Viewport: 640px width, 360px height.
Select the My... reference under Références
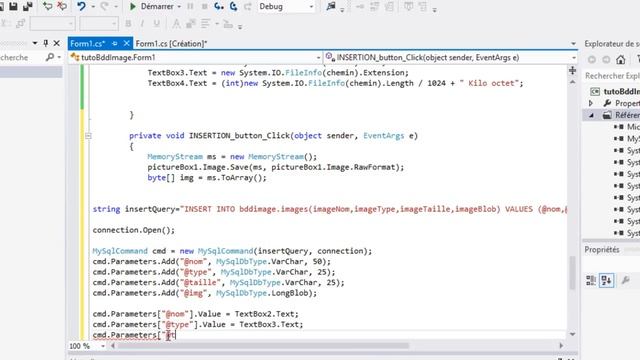tap(633, 139)
